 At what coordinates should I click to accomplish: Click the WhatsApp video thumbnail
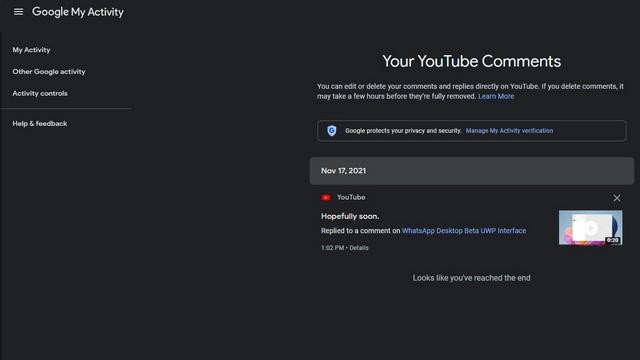click(590, 228)
